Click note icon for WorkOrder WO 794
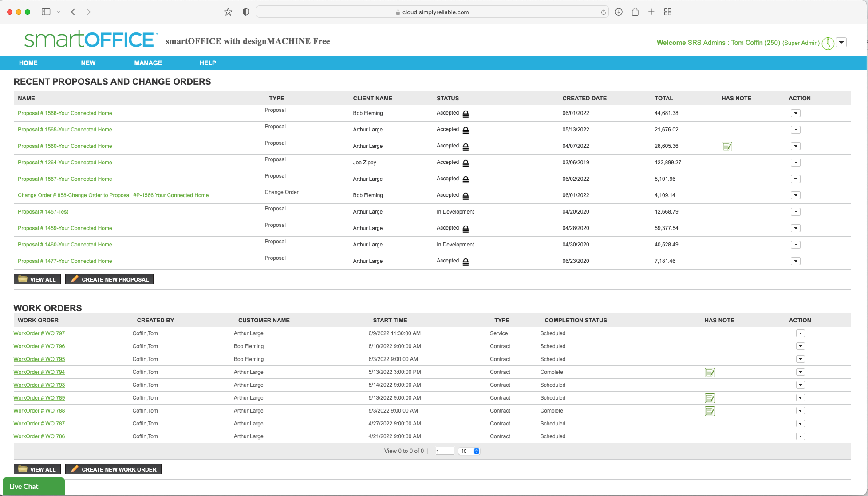The height and width of the screenshot is (496, 868). pos(710,373)
